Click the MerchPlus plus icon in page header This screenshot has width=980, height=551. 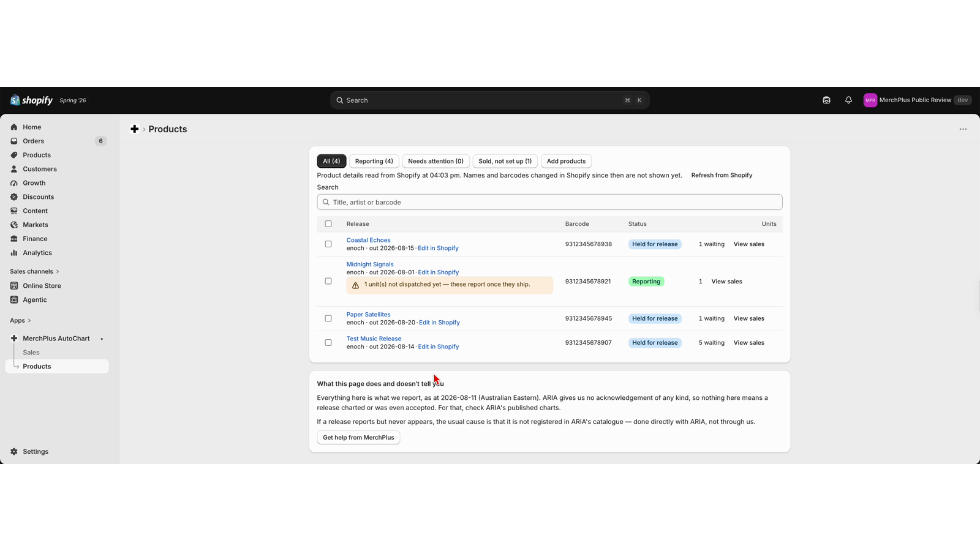coord(135,129)
